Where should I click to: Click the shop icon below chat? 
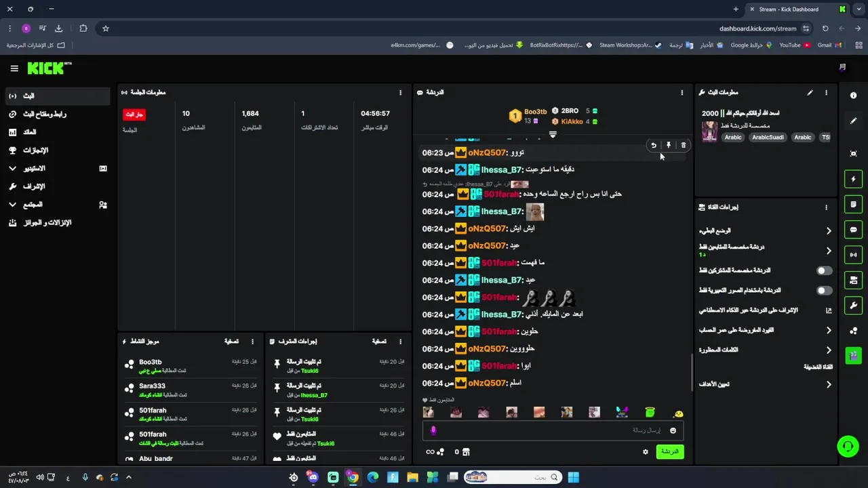466,452
